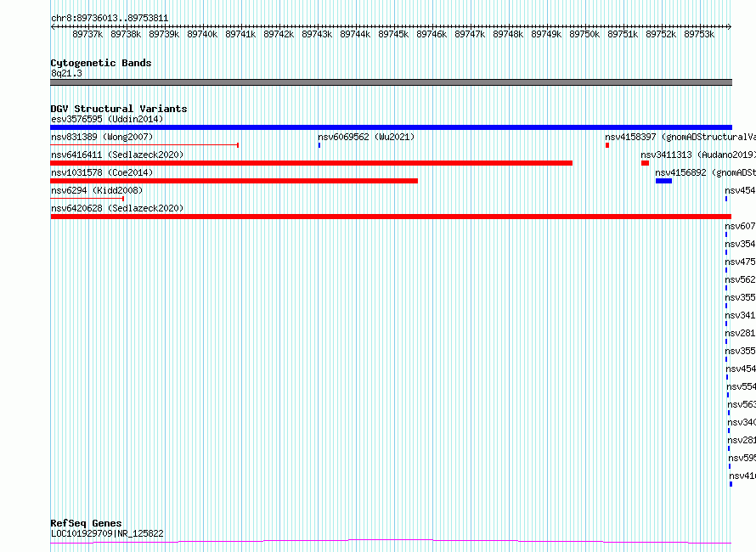Select the 89743k ruler label
The image size is (756, 552).
[317, 34]
